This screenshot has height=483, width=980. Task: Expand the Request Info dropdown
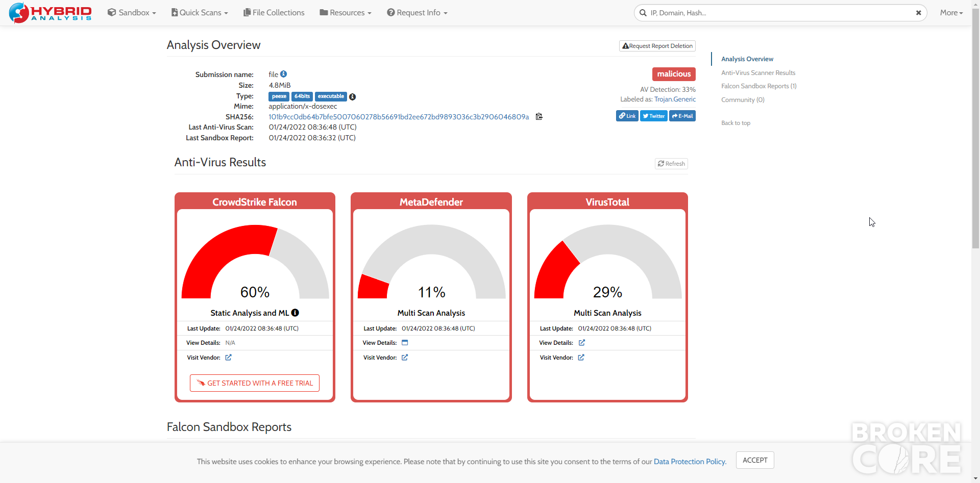point(417,13)
